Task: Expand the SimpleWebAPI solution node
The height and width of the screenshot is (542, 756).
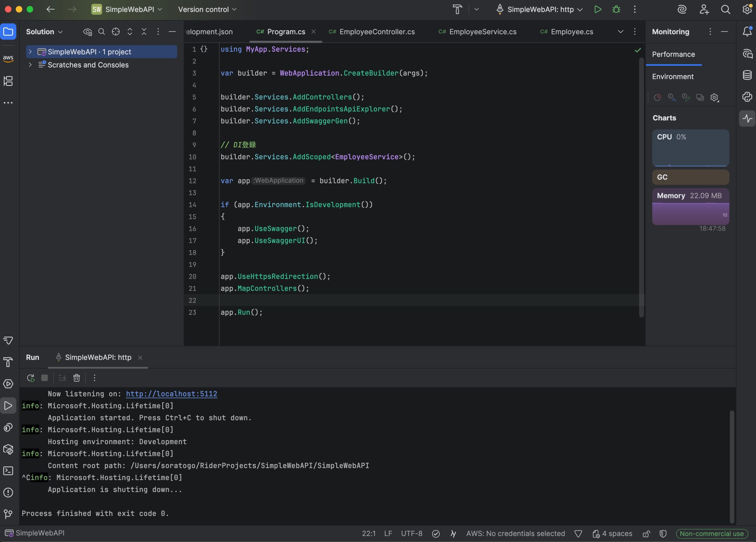Action: click(x=30, y=52)
